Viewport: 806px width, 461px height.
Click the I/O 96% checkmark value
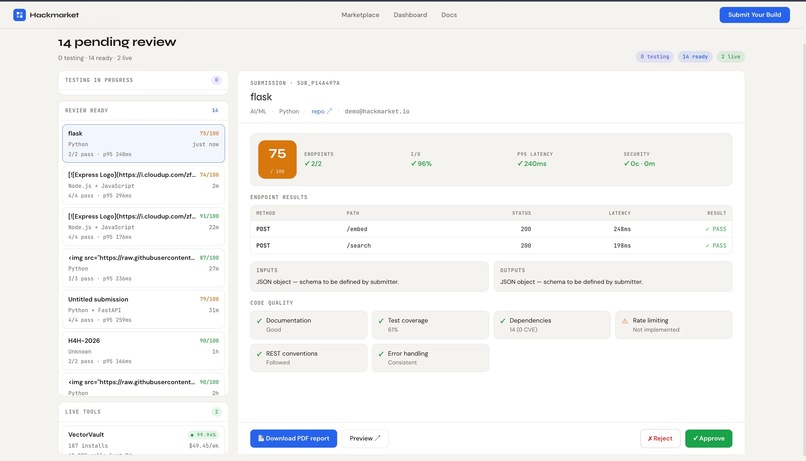421,163
